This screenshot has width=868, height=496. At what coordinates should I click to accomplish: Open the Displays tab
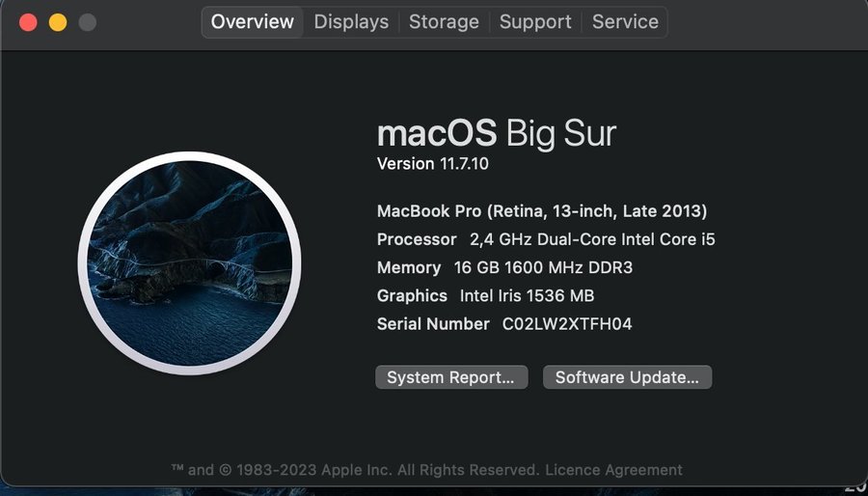pos(351,22)
